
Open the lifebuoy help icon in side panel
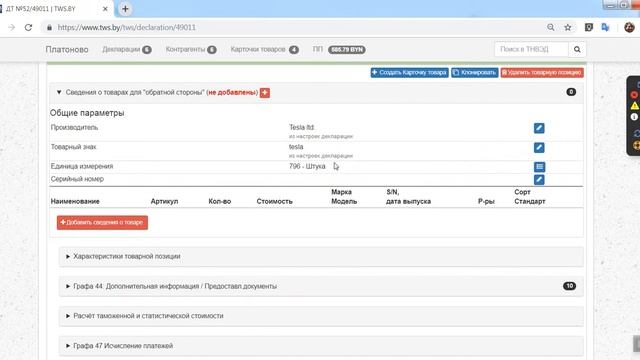pyautogui.click(x=636, y=145)
